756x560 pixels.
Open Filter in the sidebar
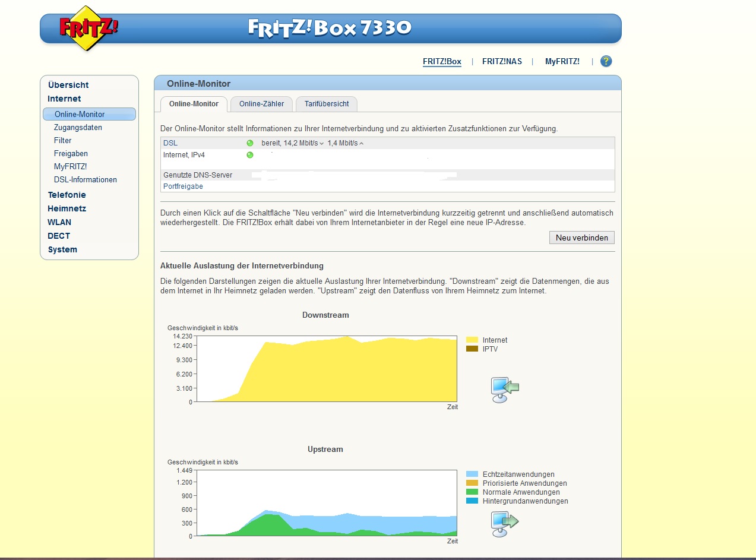tap(62, 140)
